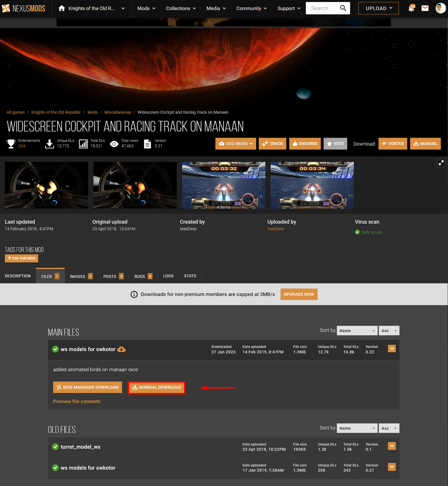Open Main Files Asc order dropdown
Image resolution: width=448 pixels, height=486 pixels.
point(389,331)
